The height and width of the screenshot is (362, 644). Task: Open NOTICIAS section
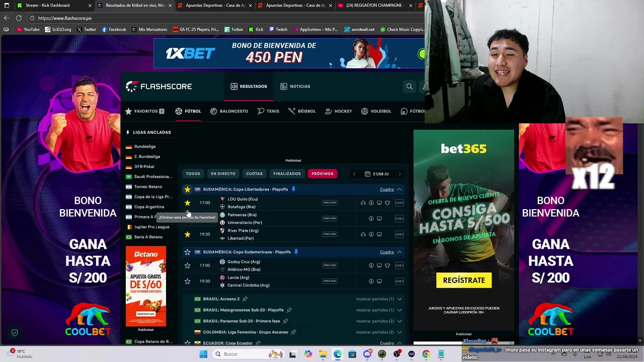tap(295, 86)
